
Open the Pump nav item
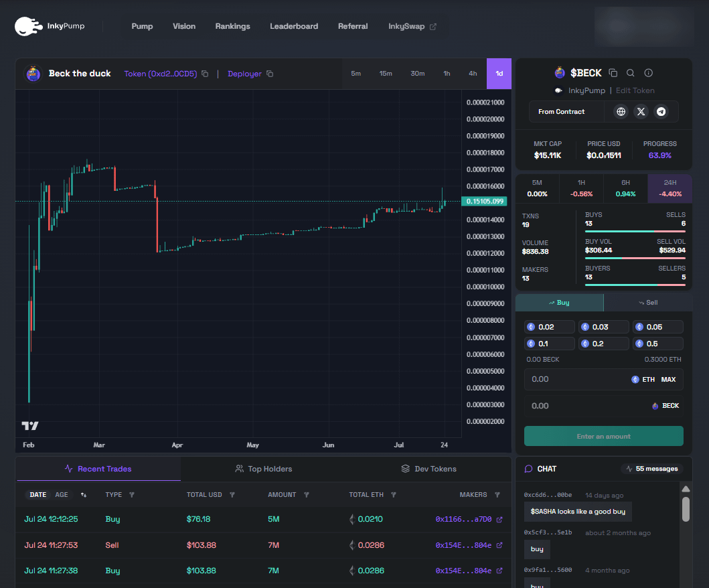(x=142, y=26)
